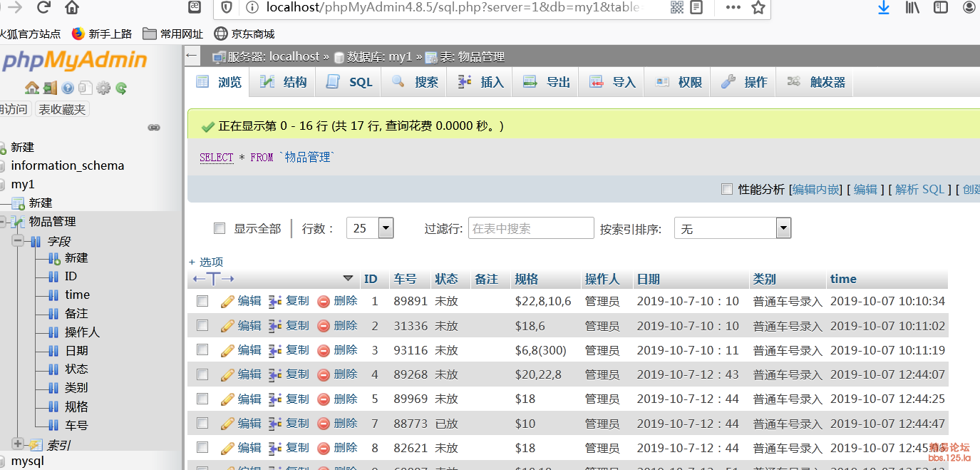Image resolution: width=980 pixels, height=470 pixels.
Task: Click the full texts toggle arrows icon
Action: click(213, 279)
